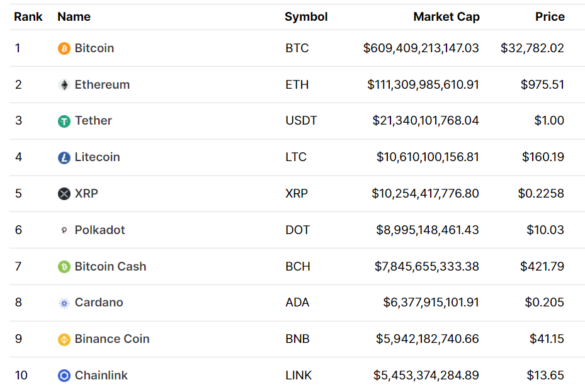The width and height of the screenshot is (585, 392).
Task: Sort by the Rank column header
Action: [x=28, y=17]
